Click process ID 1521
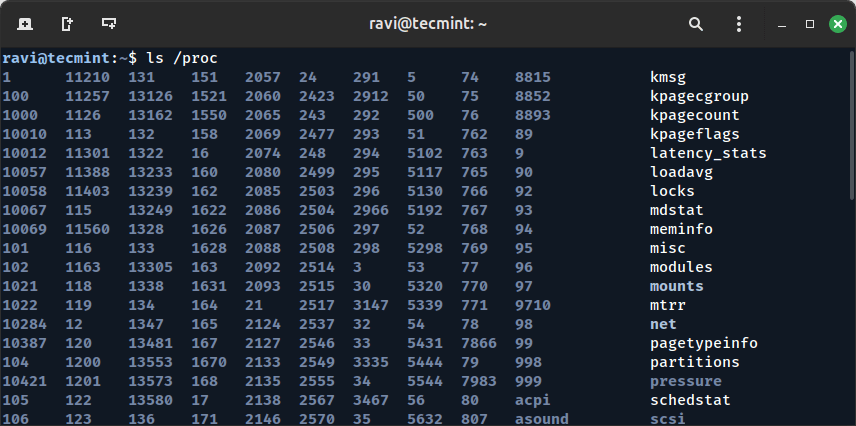Image resolution: width=856 pixels, height=426 pixels. 209,97
